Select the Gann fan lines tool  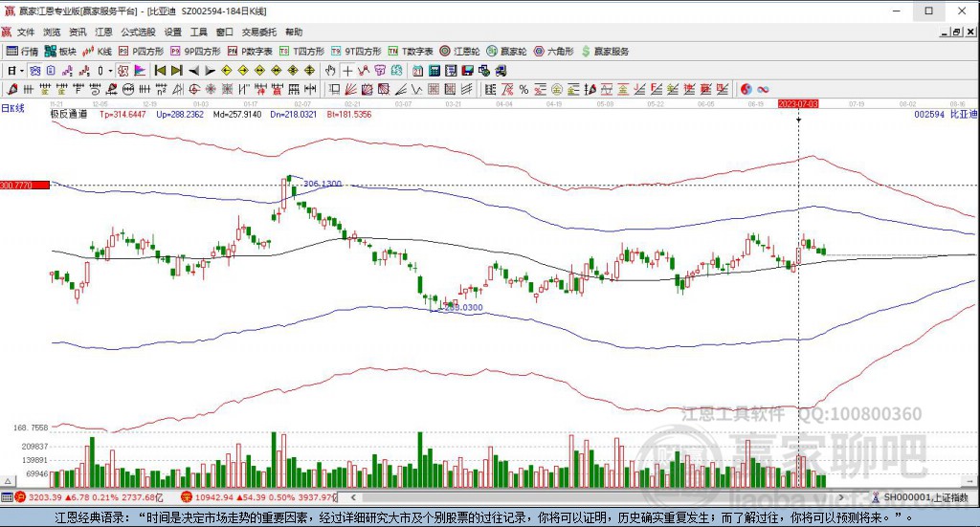point(351,89)
